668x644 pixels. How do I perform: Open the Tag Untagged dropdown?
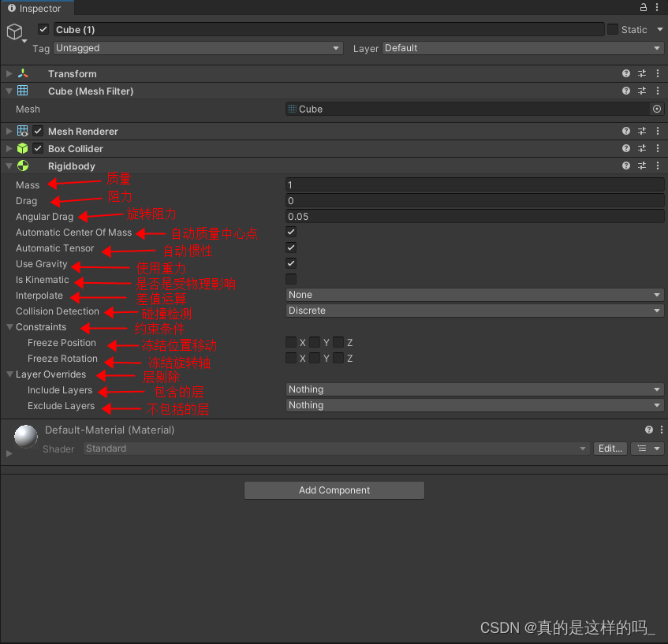[197, 48]
